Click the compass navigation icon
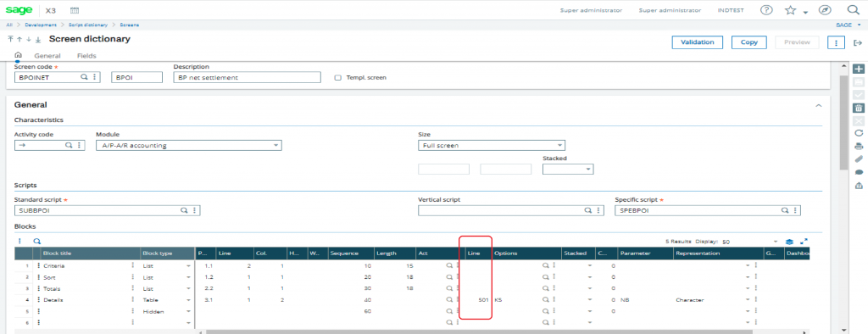 coord(825,10)
